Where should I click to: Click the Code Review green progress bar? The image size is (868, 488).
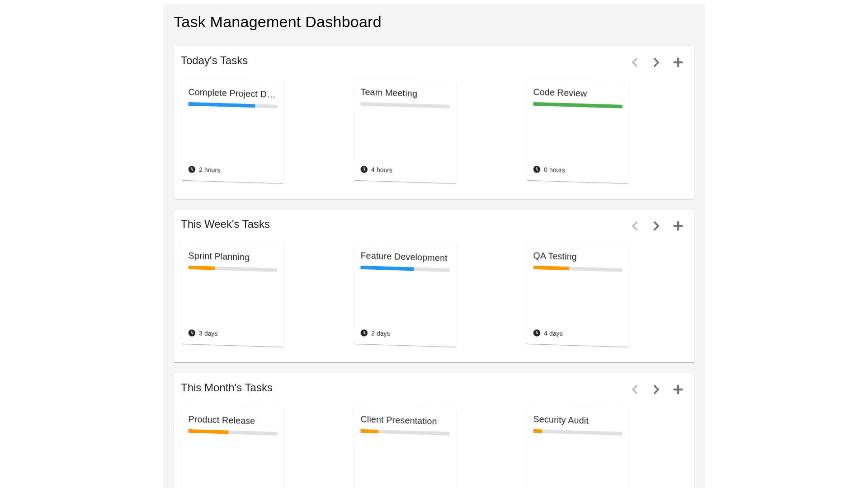577,105
